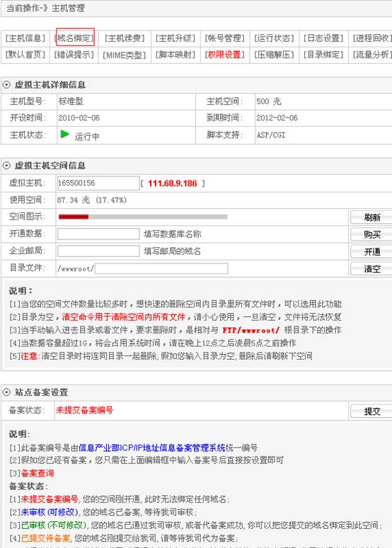Open 帐号管理 section
This screenshot has width=392, height=548.
[x=225, y=38]
